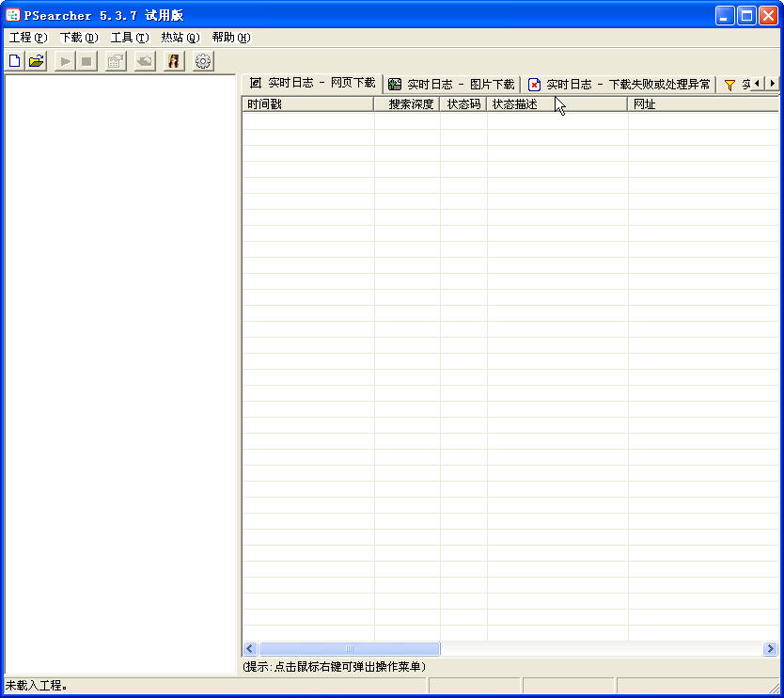The image size is (784, 698).
Task: Click the grayed-out back arrow toolbar icon
Action: click(145, 61)
